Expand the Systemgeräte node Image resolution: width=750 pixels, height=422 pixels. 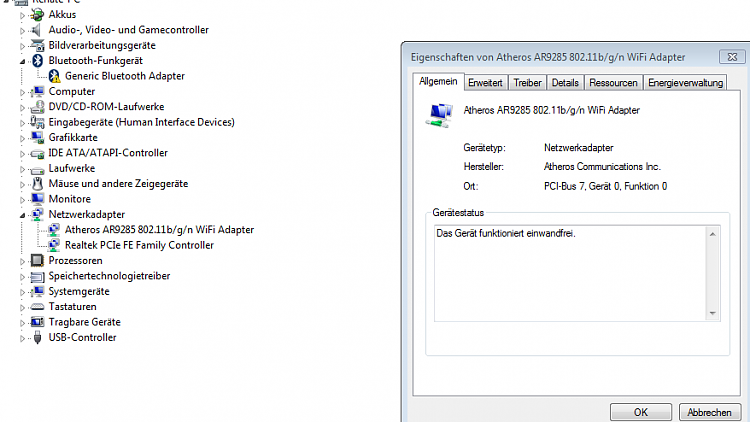(x=22, y=292)
